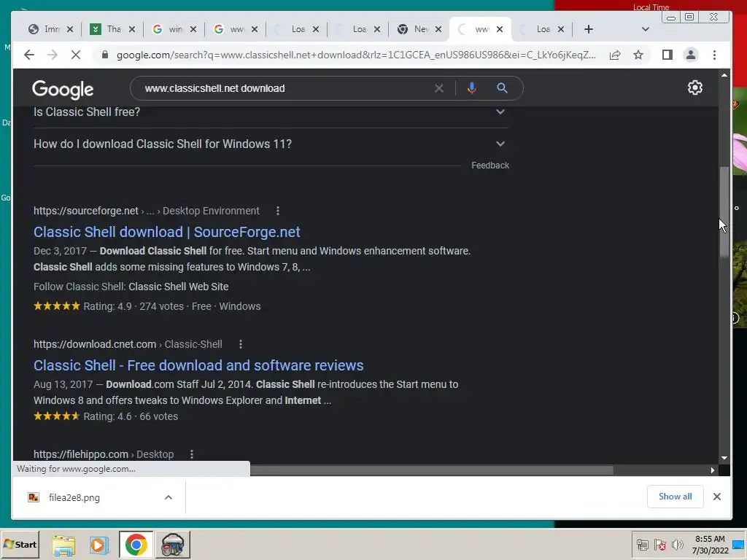Click the Chrome taskbar icon
The width and height of the screenshot is (747, 560).
pos(136,545)
